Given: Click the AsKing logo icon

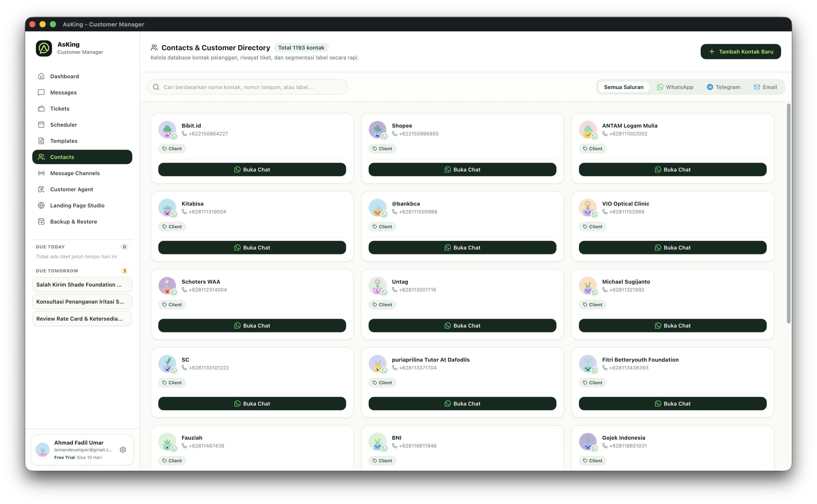Looking at the screenshot, I should (44, 48).
